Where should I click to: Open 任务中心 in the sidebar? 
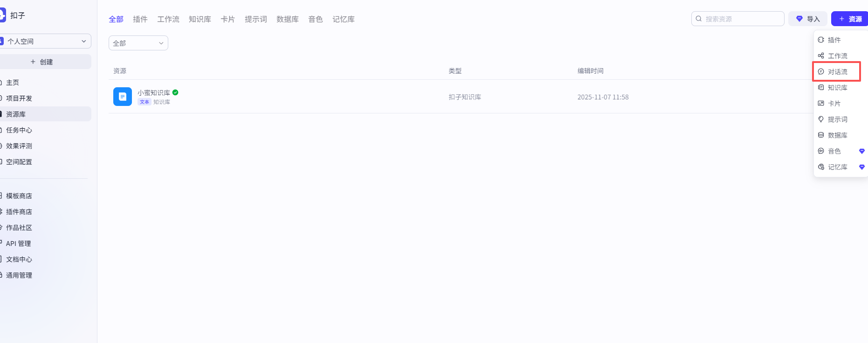point(45,130)
